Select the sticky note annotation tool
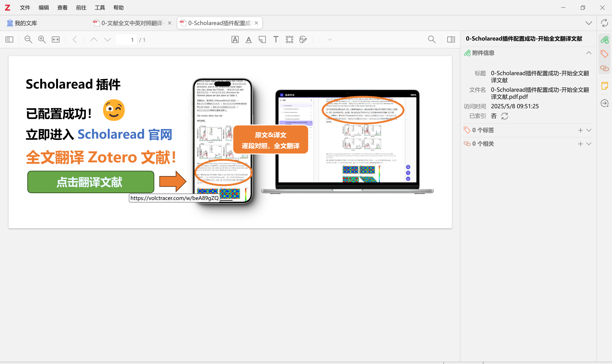612x364 pixels. (x=262, y=39)
